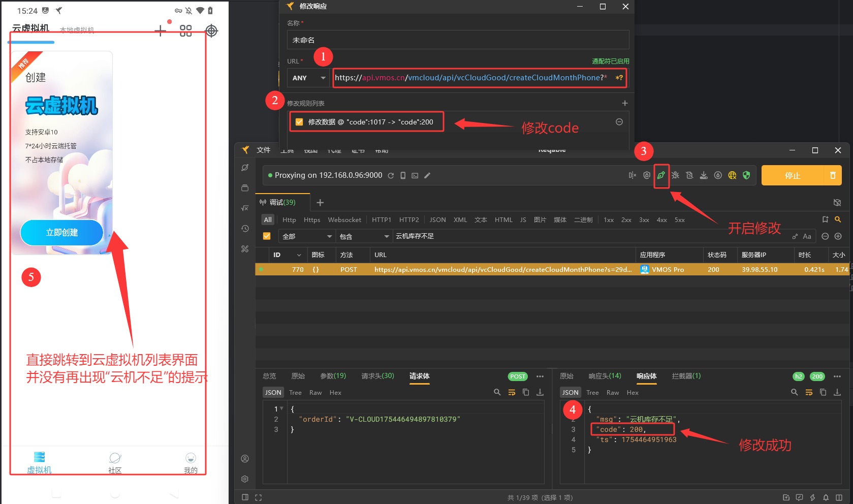
Task: Tap the grid icon in phone app header
Action: click(x=186, y=31)
